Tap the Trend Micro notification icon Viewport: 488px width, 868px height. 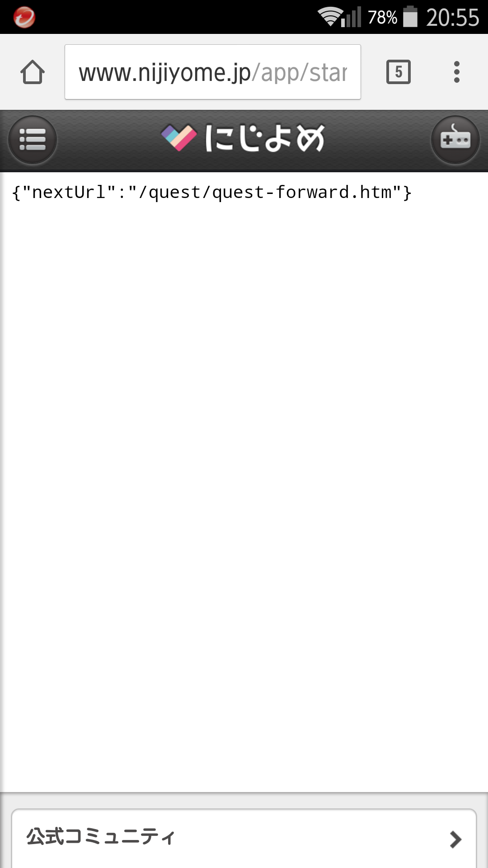24,17
